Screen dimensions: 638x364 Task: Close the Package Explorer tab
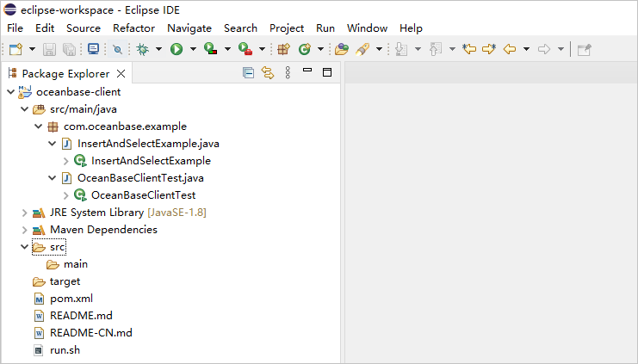tap(121, 74)
